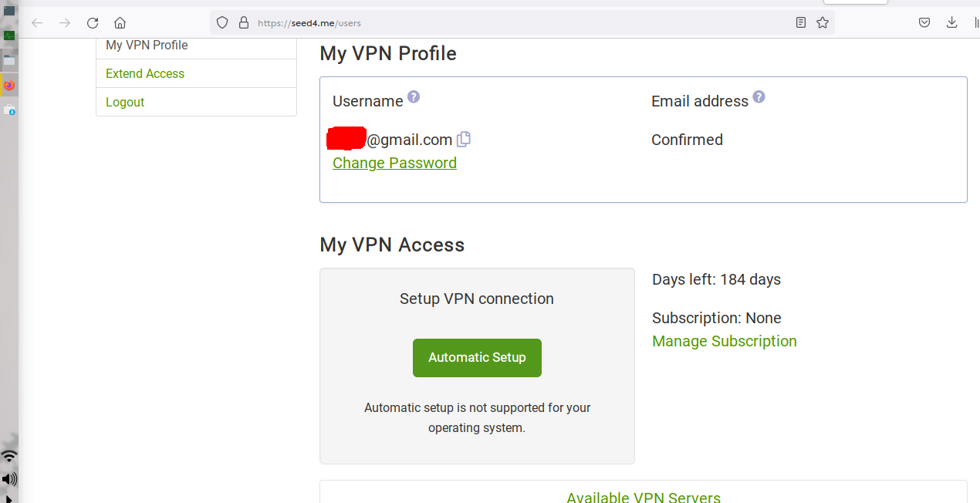Click the Email address help icon

click(759, 97)
